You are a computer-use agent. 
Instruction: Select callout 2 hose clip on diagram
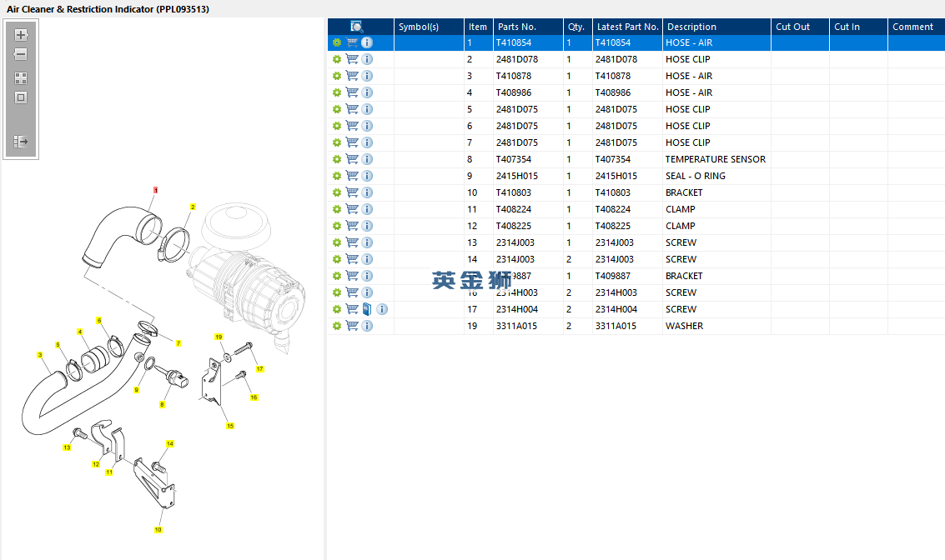[193, 207]
